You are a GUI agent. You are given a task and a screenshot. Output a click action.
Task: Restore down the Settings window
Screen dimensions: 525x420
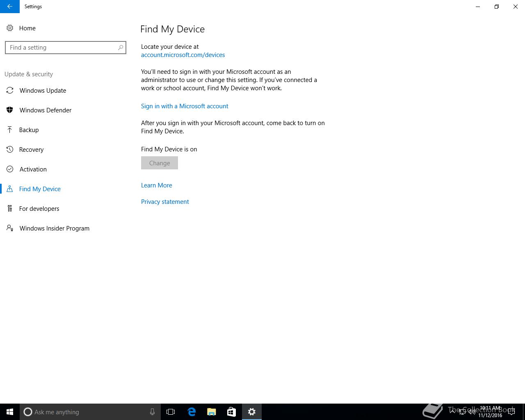click(497, 7)
